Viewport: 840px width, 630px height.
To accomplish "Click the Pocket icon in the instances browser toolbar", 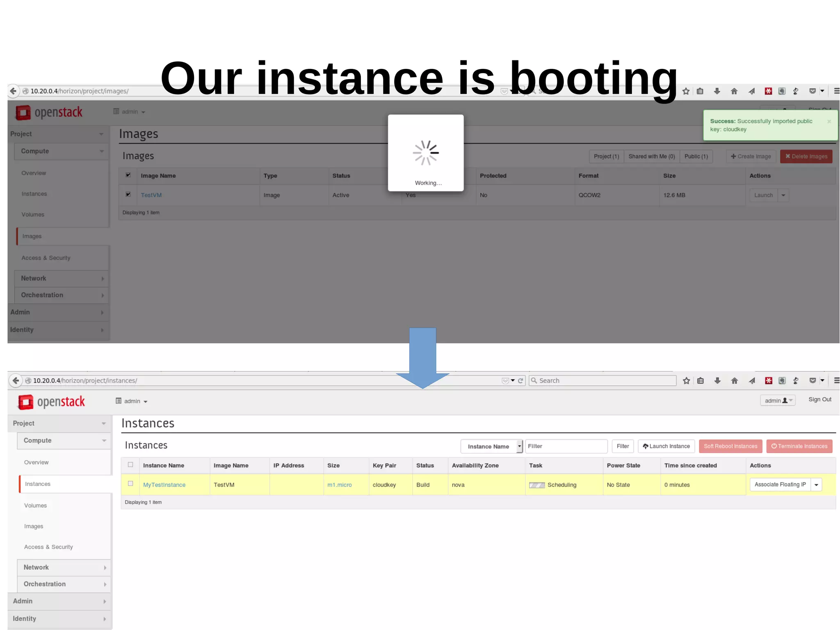I will tap(813, 380).
